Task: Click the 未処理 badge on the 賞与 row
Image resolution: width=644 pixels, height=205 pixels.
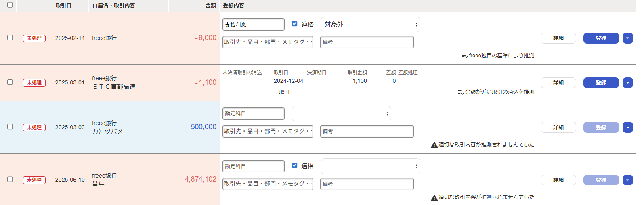Action: [34, 180]
